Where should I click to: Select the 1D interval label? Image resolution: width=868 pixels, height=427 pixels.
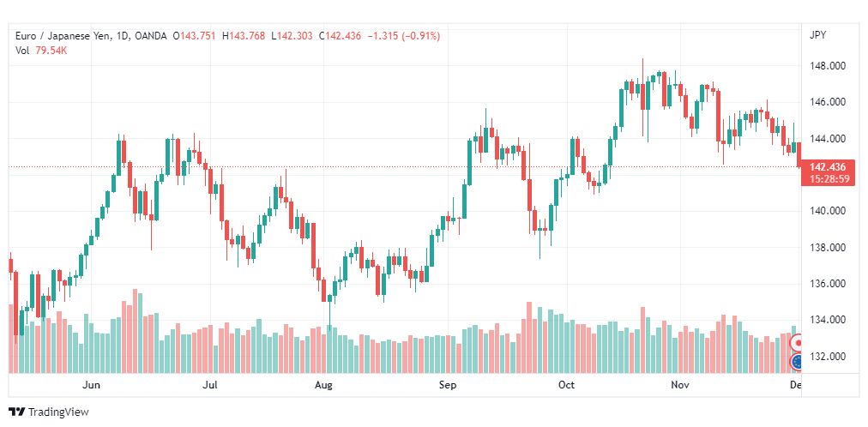pos(121,36)
